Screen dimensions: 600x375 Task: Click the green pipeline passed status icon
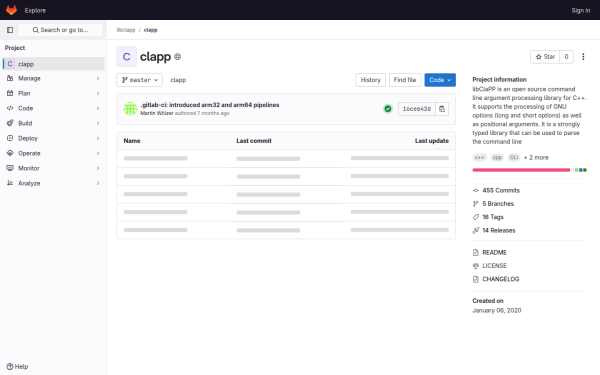pos(388,109)
